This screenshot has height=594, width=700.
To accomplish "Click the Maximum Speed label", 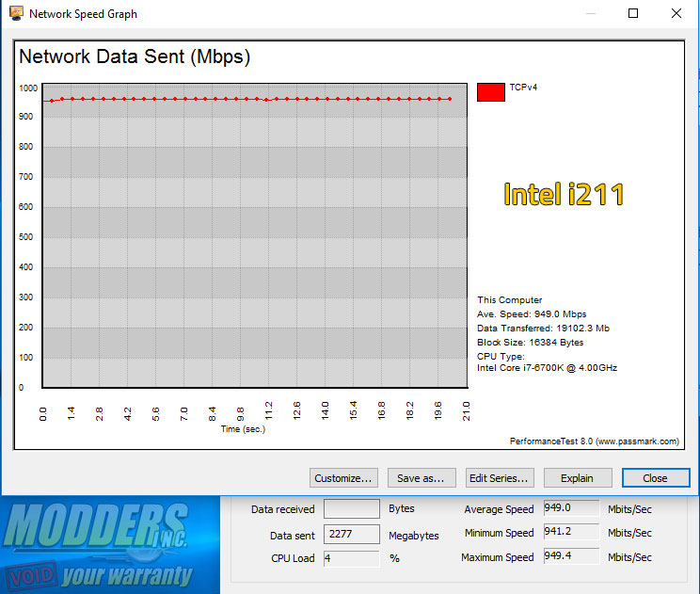I will (498, 557).
